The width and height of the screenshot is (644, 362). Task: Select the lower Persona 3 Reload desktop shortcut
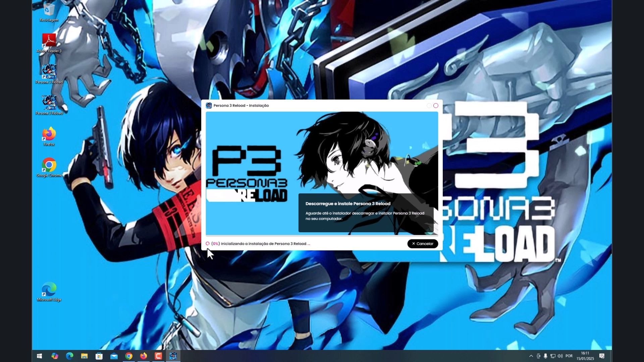(49, 105)
